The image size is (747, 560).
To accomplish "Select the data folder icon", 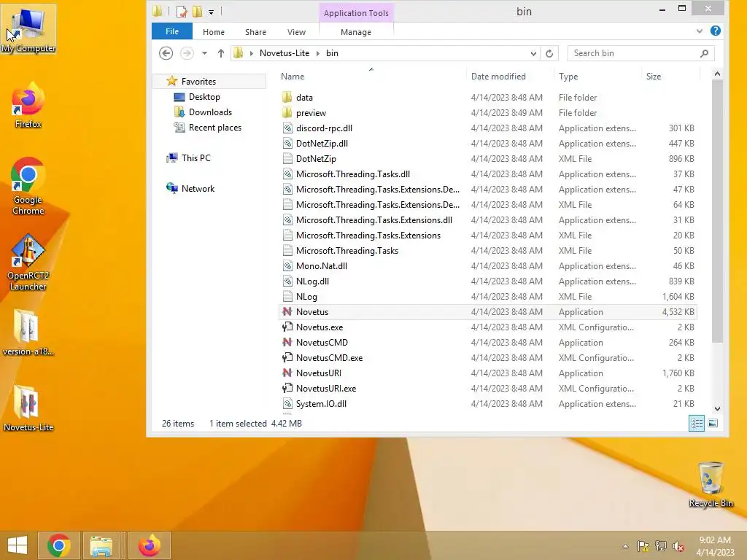I will pyautogui.click(x=287, y=98).
